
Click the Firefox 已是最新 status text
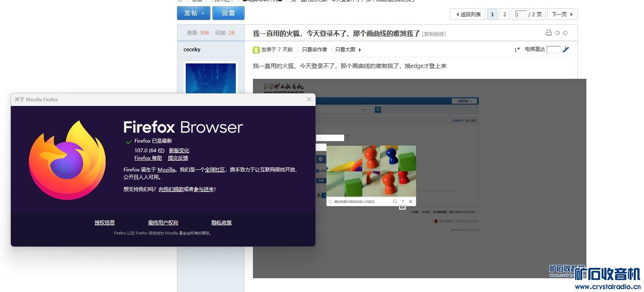pyautogui.click(x=153, y=141)
